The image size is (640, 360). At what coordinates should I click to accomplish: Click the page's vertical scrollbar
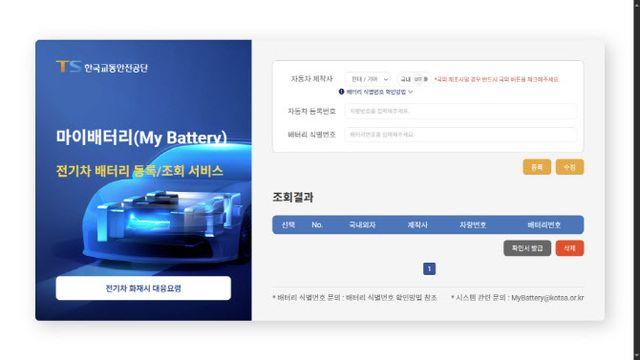(636, 180)
